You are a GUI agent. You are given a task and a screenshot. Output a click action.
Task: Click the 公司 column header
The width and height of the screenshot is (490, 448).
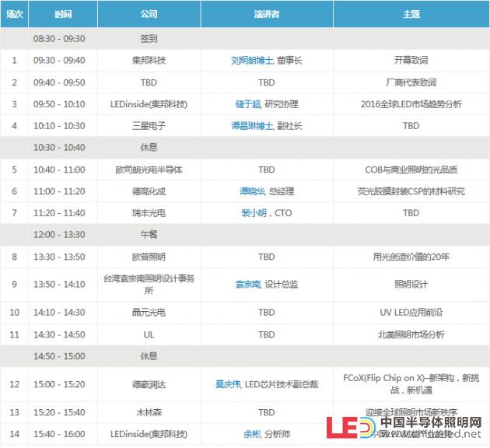click(149, 14)
